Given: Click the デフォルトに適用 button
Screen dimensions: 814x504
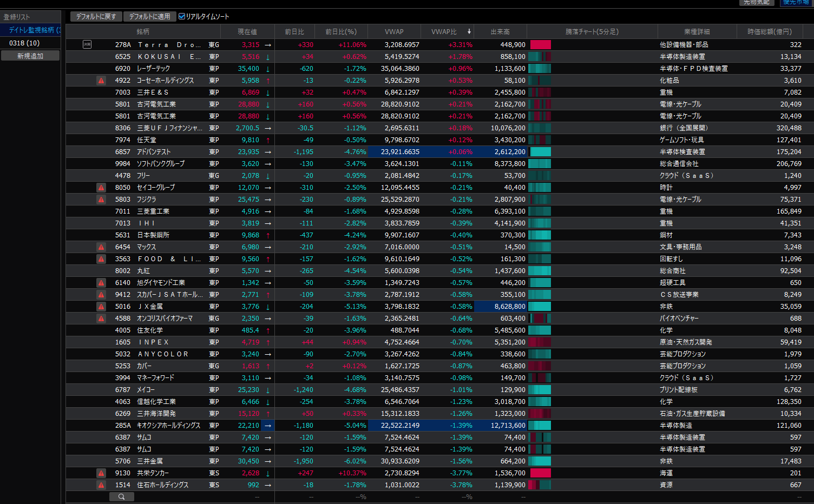Looking at the screenshot, I should 149,17.
